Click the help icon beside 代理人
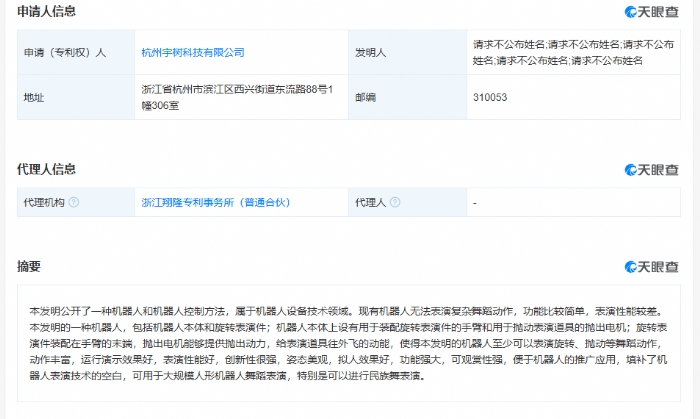The width and height of the screenshot is (700, 419). tap(395, 203)
